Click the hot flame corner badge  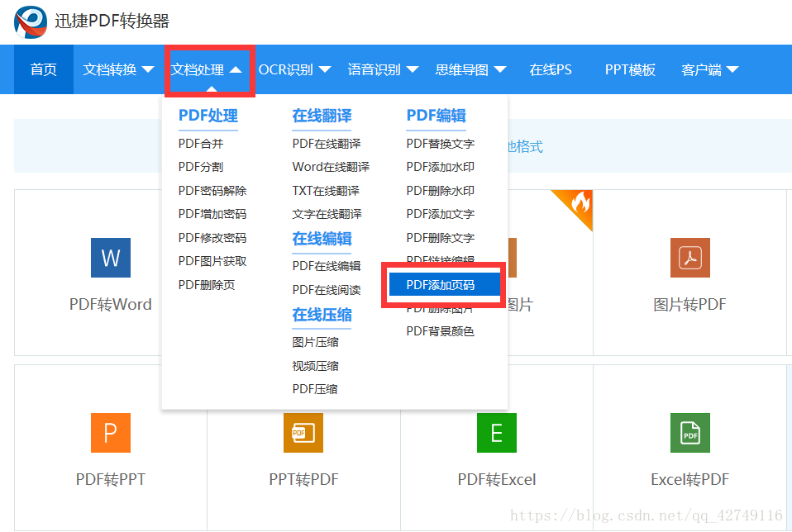pyautogui.click(x=577, y=205)
